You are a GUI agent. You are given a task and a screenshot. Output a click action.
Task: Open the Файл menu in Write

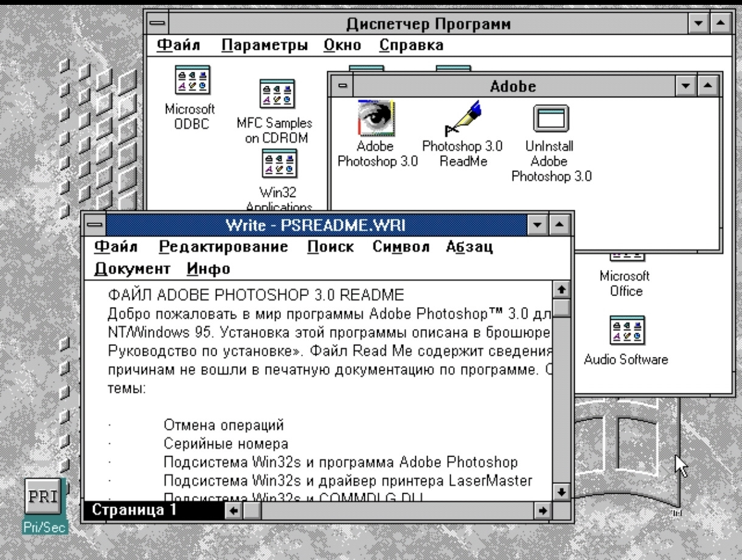(116, 247)
